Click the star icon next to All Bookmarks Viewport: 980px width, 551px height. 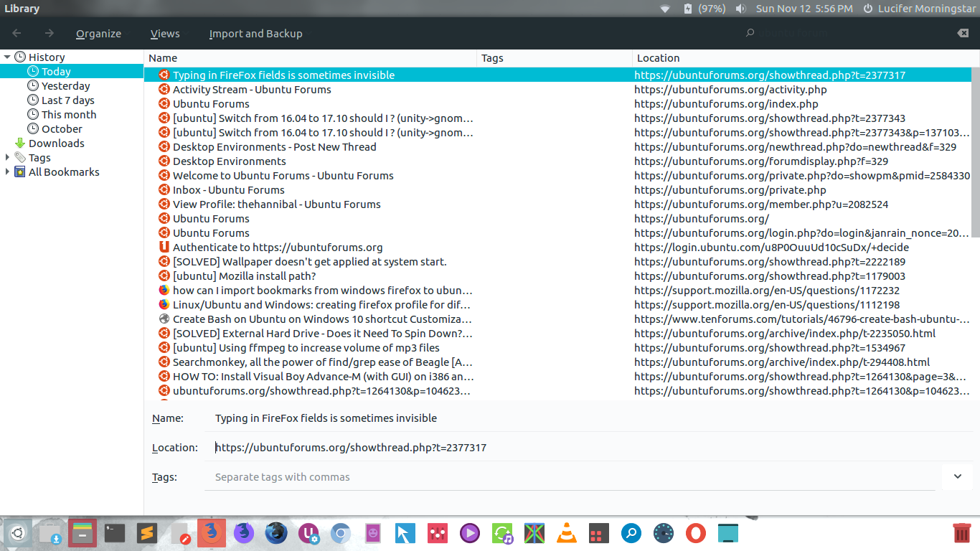(x=20, y=172)
